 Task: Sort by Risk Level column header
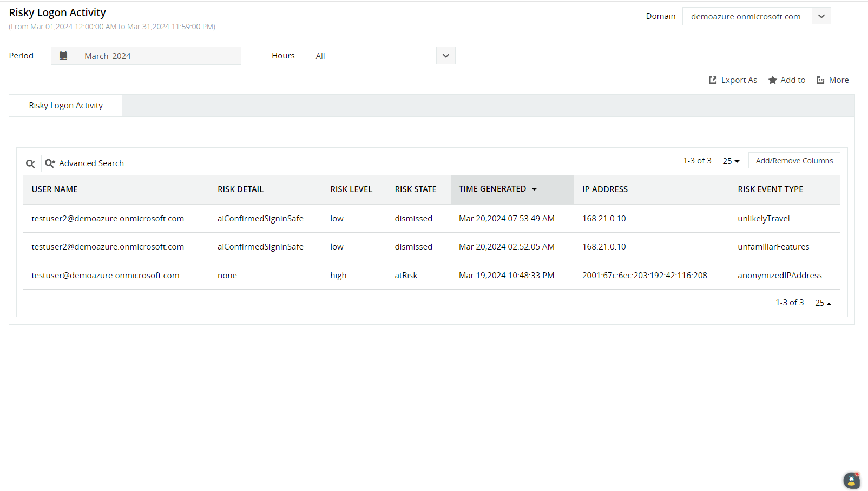(351, 189)
